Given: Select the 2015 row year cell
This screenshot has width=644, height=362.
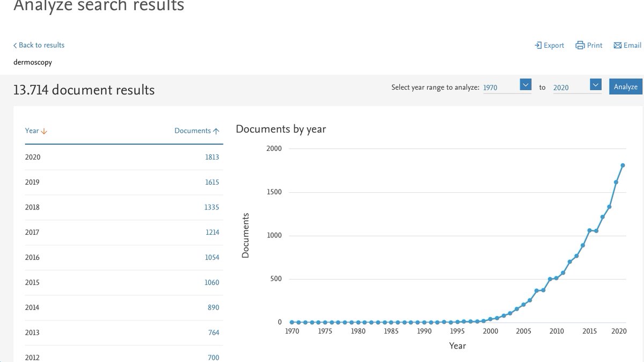Looking at the screenshot, I should pyautogui.click(x=33, y=283).
